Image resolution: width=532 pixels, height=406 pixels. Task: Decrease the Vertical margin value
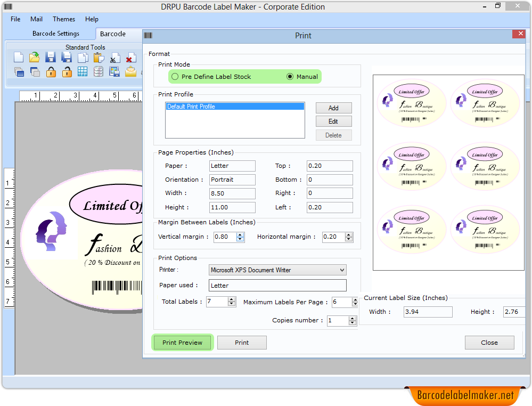tap(240, 239)
